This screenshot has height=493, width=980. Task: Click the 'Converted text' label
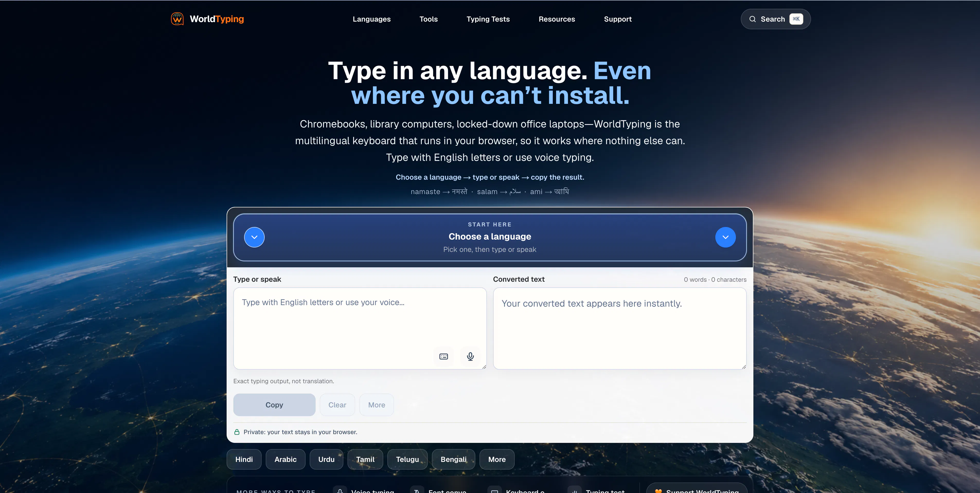click(x=519, y=279)
